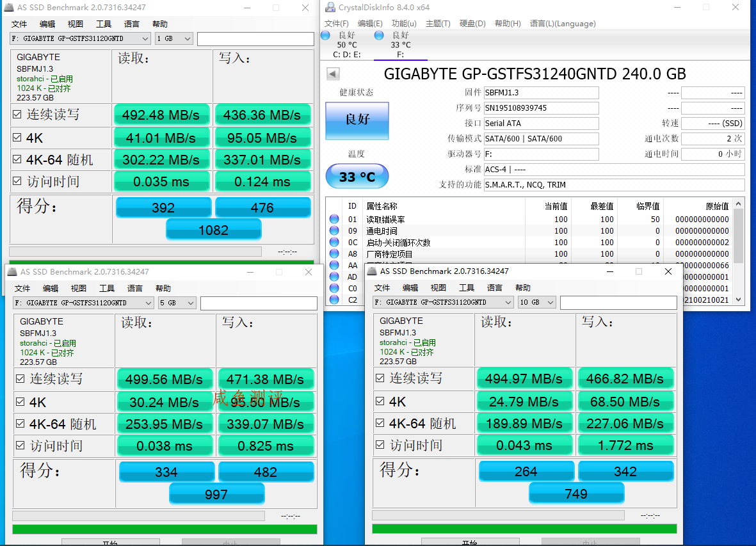Open 编辑 menu in the 5 GB AS SSD window
The image size is (756, 546).
tap(51, 288)
